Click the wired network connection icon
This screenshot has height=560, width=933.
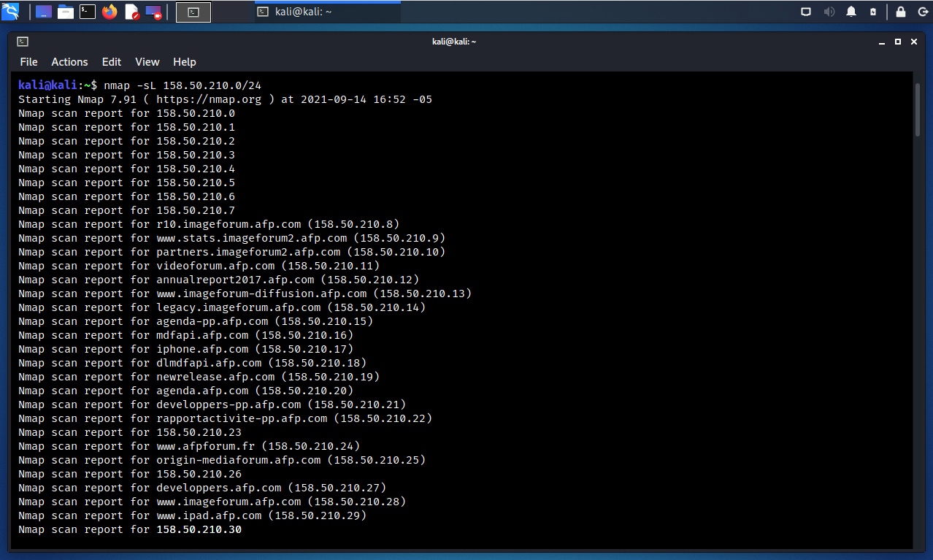click(x=806, y=12)
